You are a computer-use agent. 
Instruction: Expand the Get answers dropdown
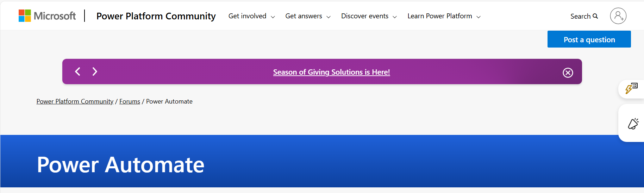(x=308, y=16)
